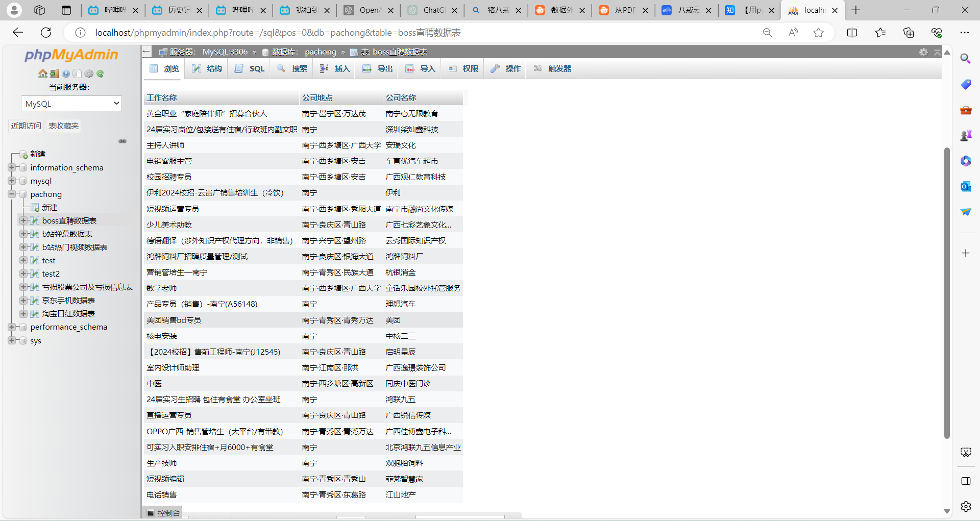Viewport: 980px width, 521px height.
Task: Open Edge sidebar search icon
Action: 965,59
